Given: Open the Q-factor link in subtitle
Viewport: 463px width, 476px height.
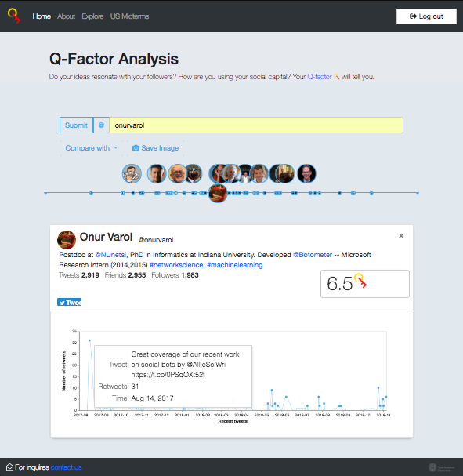Looking at the screenshot, I should click(x=320, y=77).
